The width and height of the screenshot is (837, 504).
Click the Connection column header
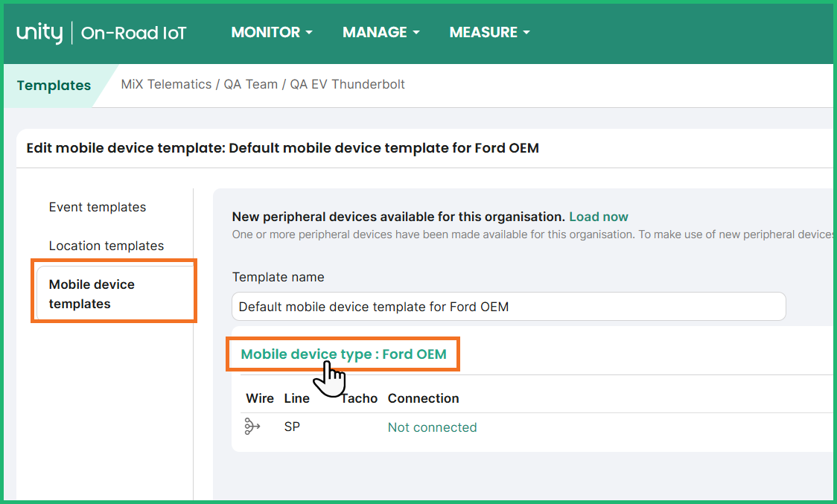423,398
